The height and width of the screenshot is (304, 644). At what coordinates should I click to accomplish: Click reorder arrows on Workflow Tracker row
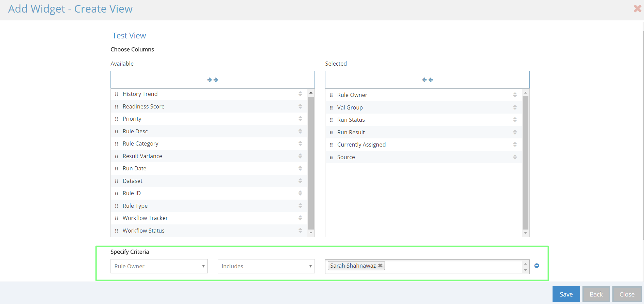pos(300,218)
